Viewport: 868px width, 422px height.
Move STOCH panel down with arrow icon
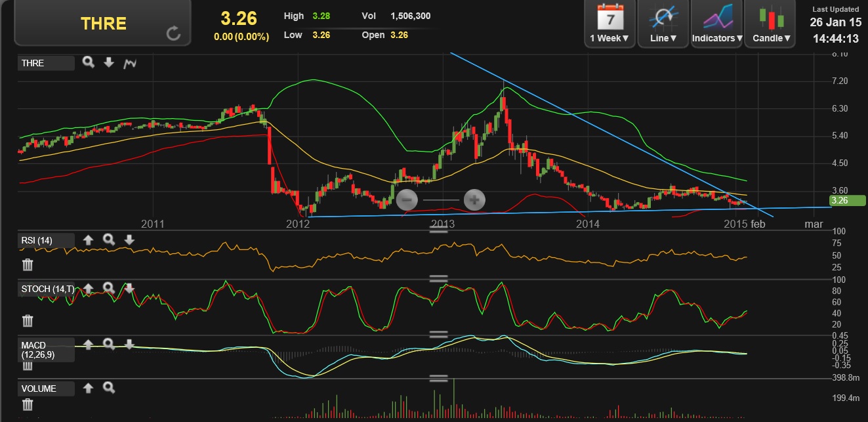click(x=130, y=287)
